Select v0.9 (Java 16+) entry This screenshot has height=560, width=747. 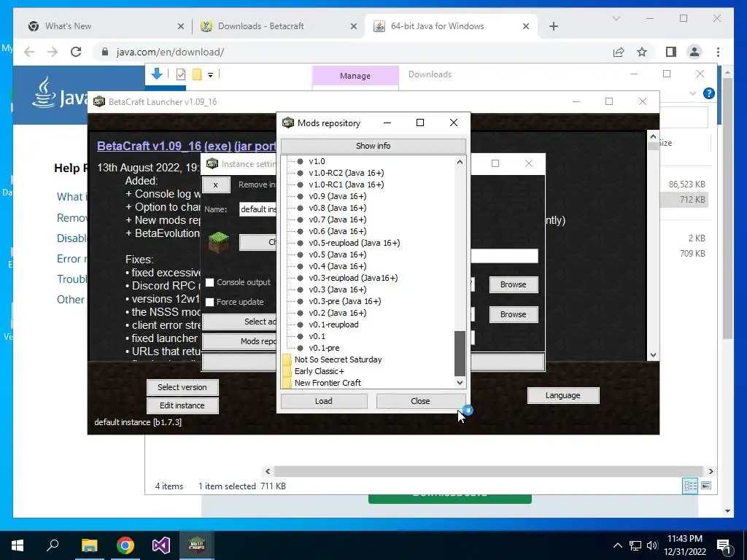coord(338,196)
